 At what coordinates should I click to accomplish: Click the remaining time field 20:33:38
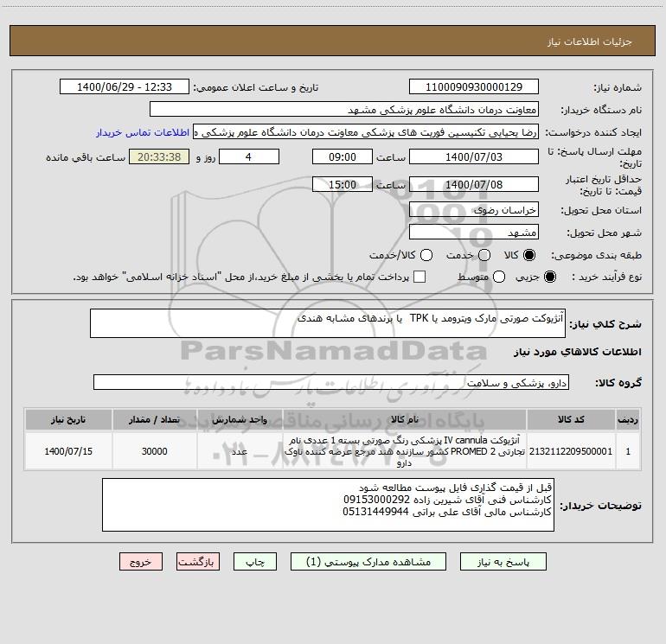[x=159, y=156]
